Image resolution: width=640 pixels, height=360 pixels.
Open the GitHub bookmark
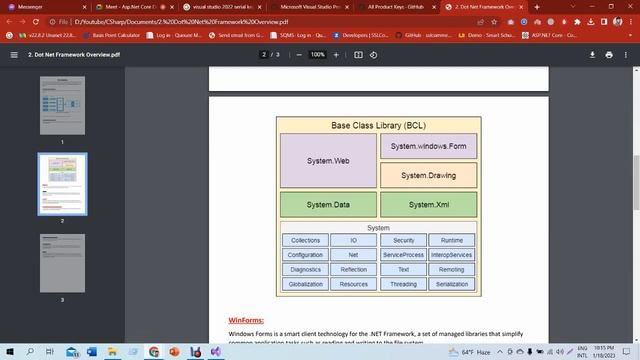click(423, 36)
